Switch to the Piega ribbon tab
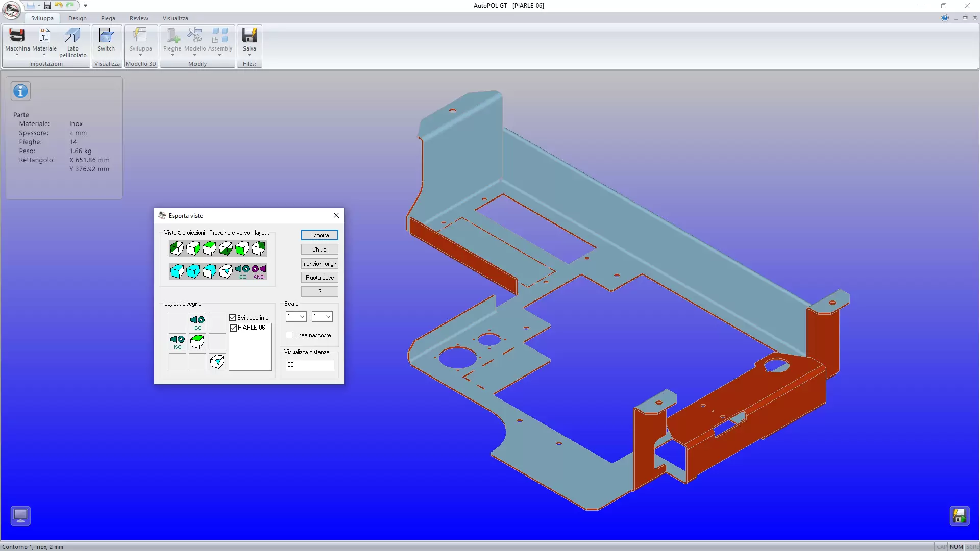This screenshot has width=980, height=551. click(108, 18)
